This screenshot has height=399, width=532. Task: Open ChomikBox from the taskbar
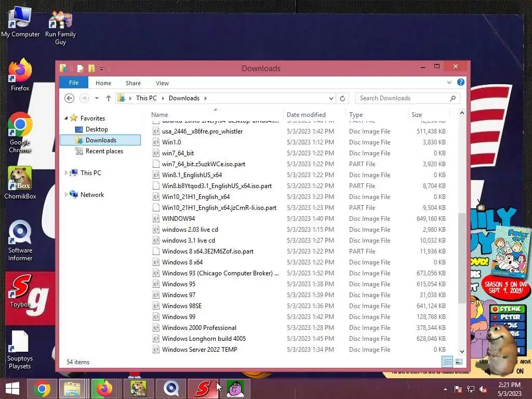(x=138, y=389)
